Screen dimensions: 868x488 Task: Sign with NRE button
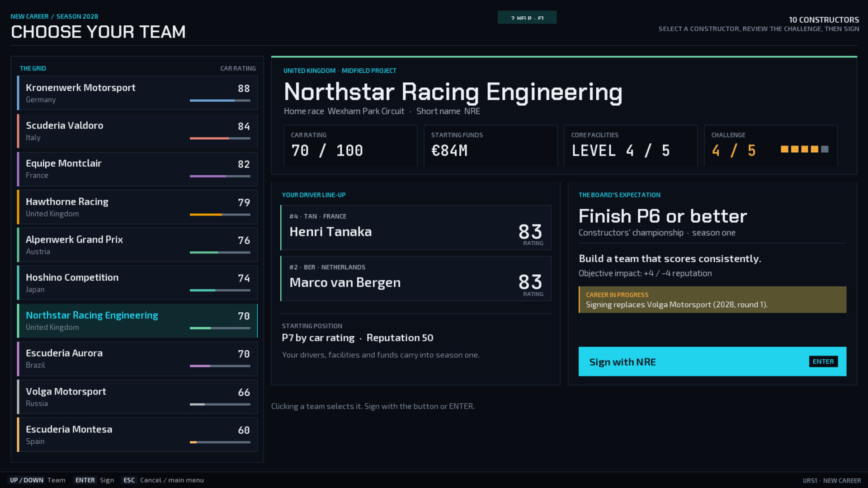(x=712, y=361)
